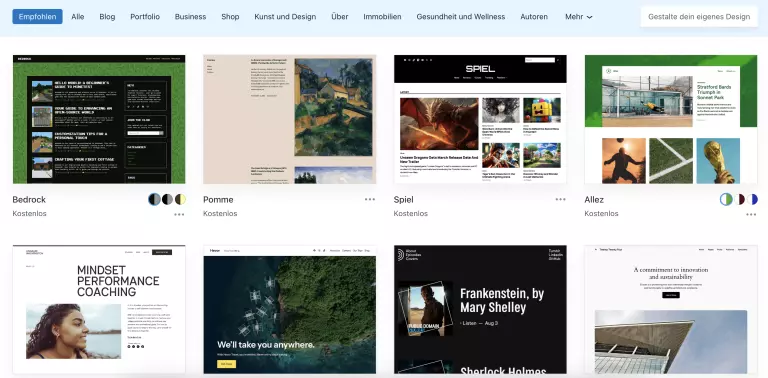
Task: Select yellow Bedrock style variation swatch
Action: coord(180,199)
